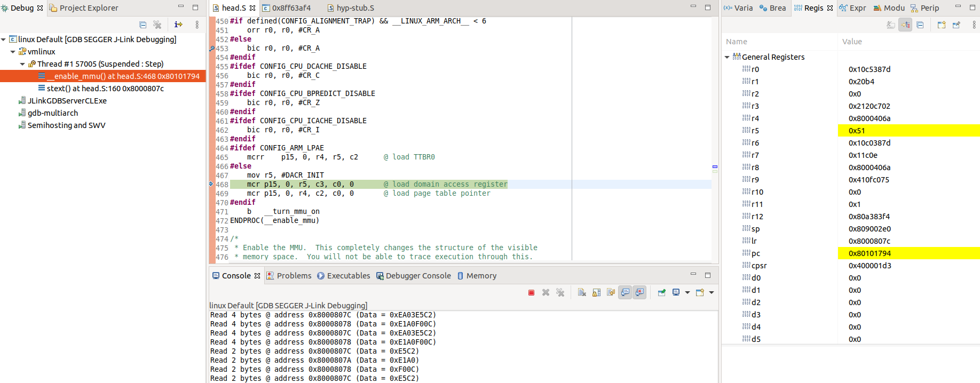The width and height of the screenshot is (980, 383).
Task: Clear the console output
Action: click(x=582, y=292)
